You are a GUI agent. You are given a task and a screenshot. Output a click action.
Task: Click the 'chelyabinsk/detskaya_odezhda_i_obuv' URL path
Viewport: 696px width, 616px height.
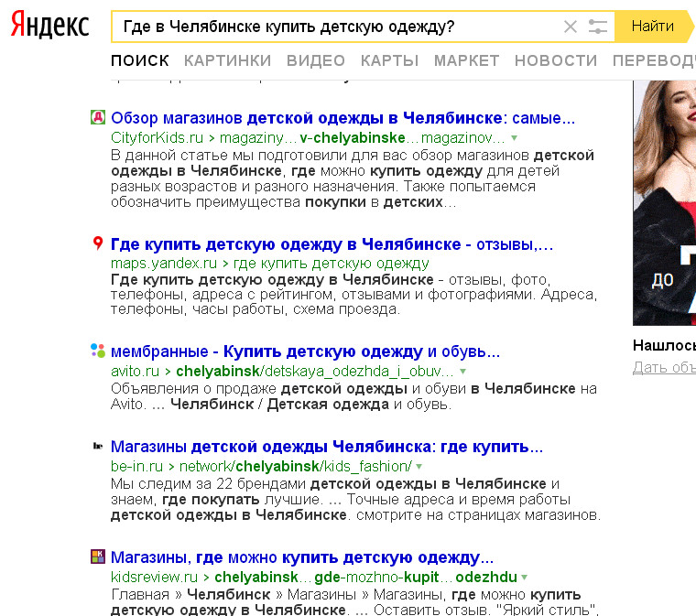pos(315,372)
